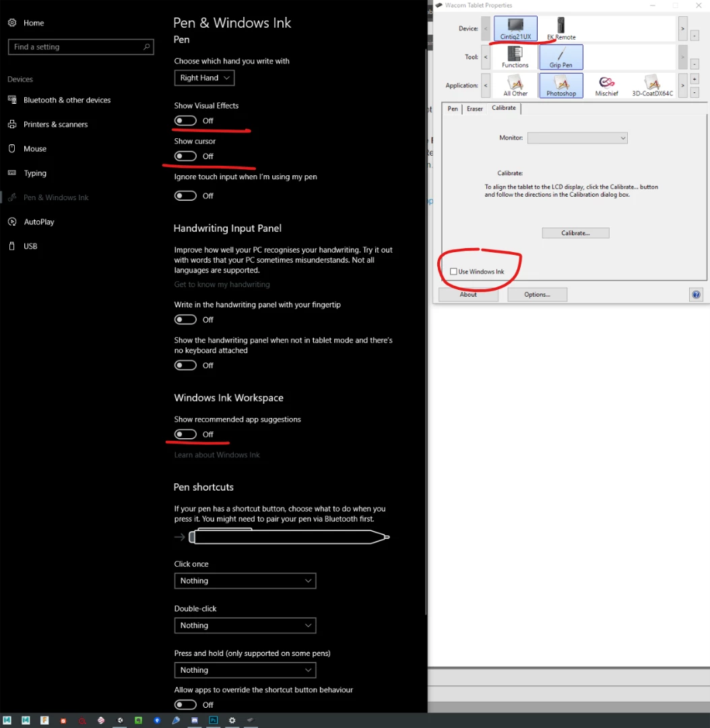Click the Home label in Settings
710x728 pixels.
click(x=34, y=23)
